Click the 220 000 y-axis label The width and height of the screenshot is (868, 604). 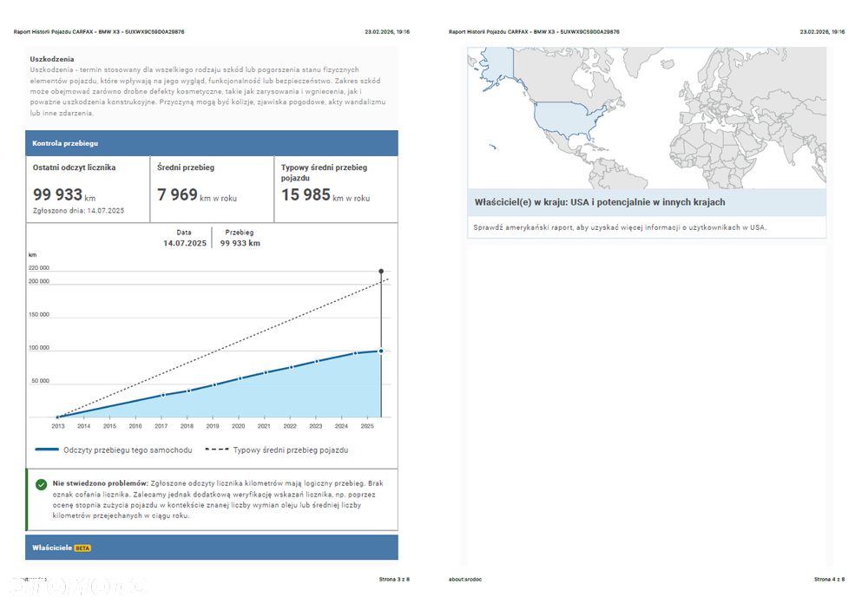pos(39,268)
